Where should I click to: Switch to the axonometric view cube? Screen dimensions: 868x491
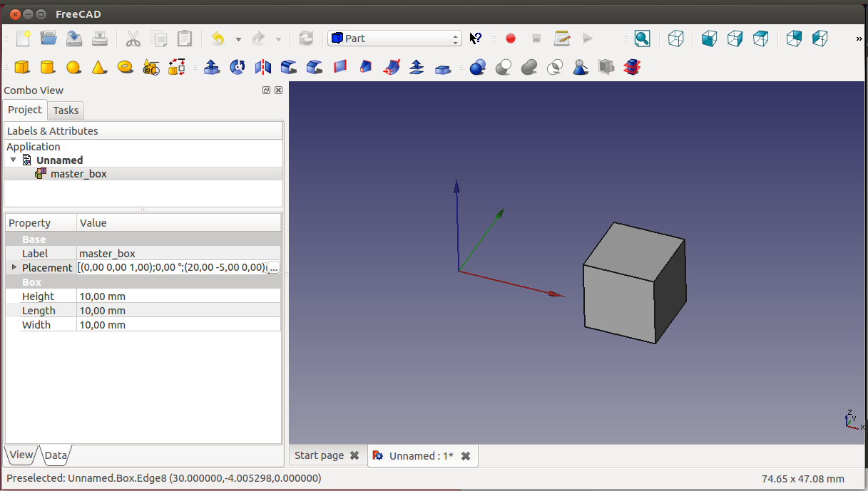pyautogui.click(x=675, y=38)
